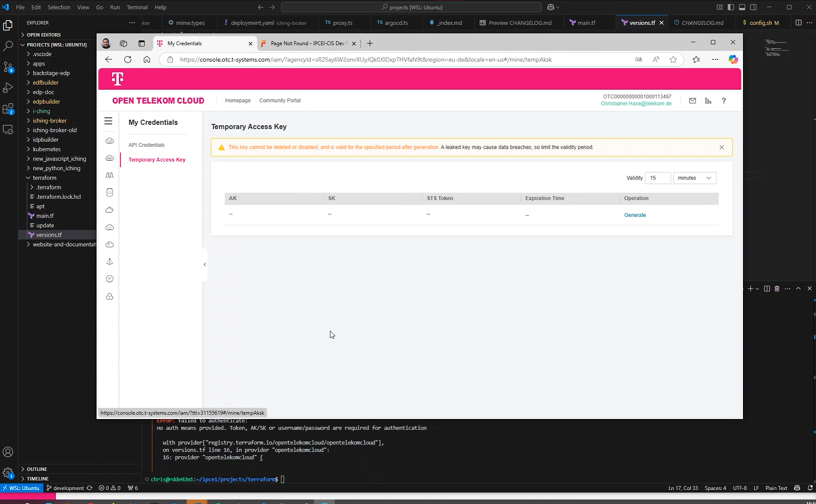Viewport: 816px width, 504px height.
Task: Switch to CHANGELOG.md editor tab
Action: click(702, 23)
